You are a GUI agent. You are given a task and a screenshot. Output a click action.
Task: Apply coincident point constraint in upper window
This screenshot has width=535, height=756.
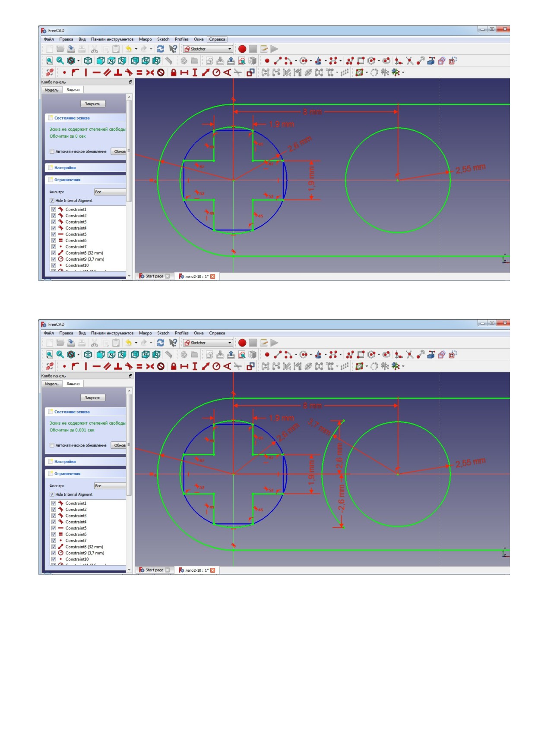point(64,72)
